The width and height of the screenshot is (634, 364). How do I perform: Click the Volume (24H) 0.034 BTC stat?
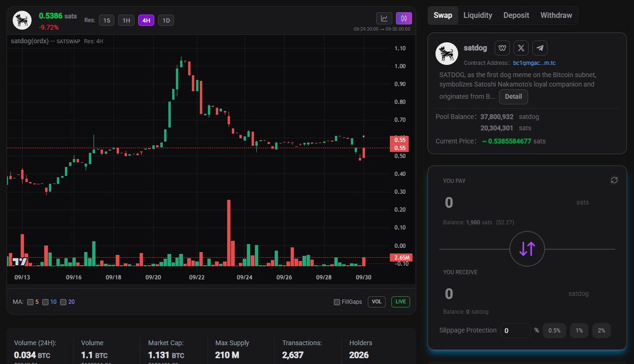pyautogui.click(x=35, y=351)
